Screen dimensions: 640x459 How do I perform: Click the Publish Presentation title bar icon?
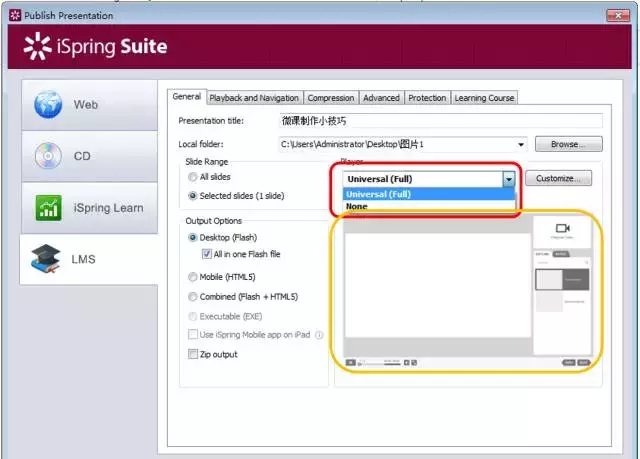pos(15,16)
